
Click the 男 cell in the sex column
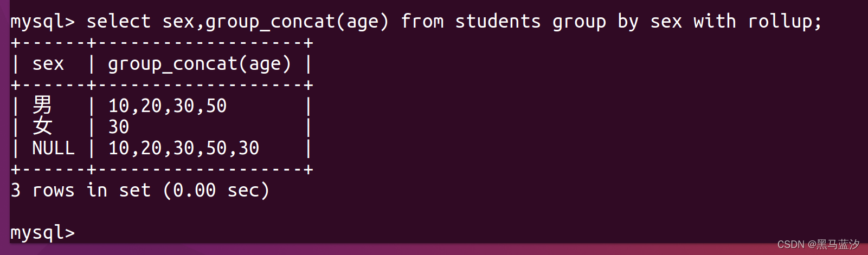[42, 104]
